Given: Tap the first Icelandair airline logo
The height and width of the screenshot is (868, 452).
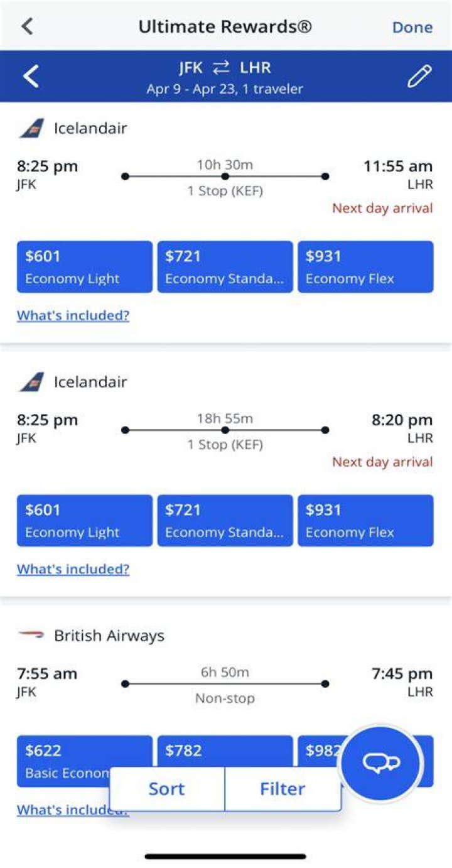Looking at the screenshot, I should click(x=31, y=128).
